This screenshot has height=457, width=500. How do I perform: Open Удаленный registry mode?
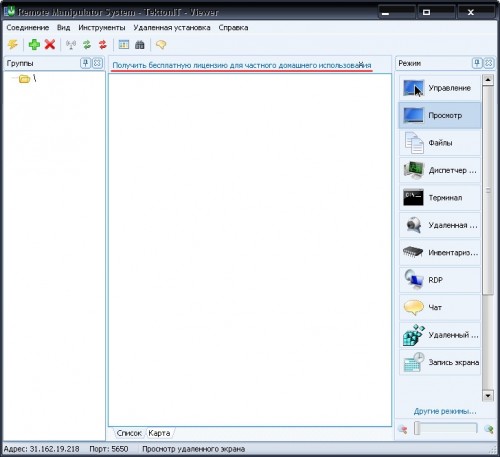click(440, 335)
